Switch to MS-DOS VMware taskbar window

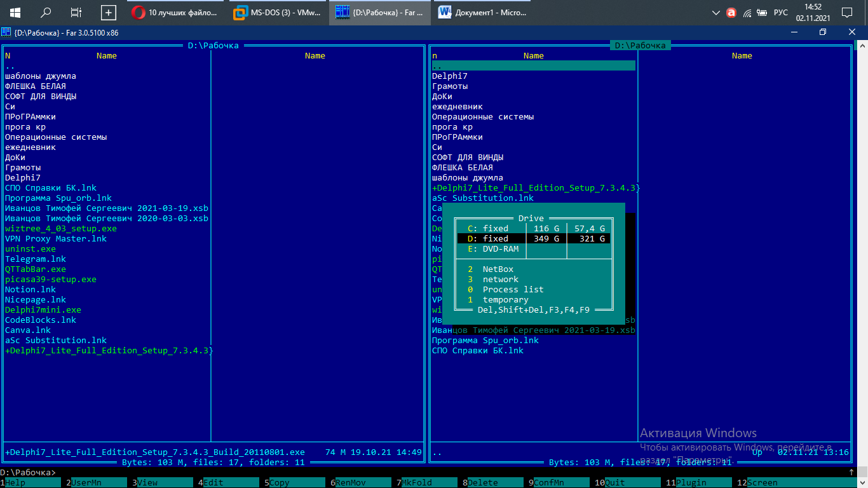click(x=278, y=12)
